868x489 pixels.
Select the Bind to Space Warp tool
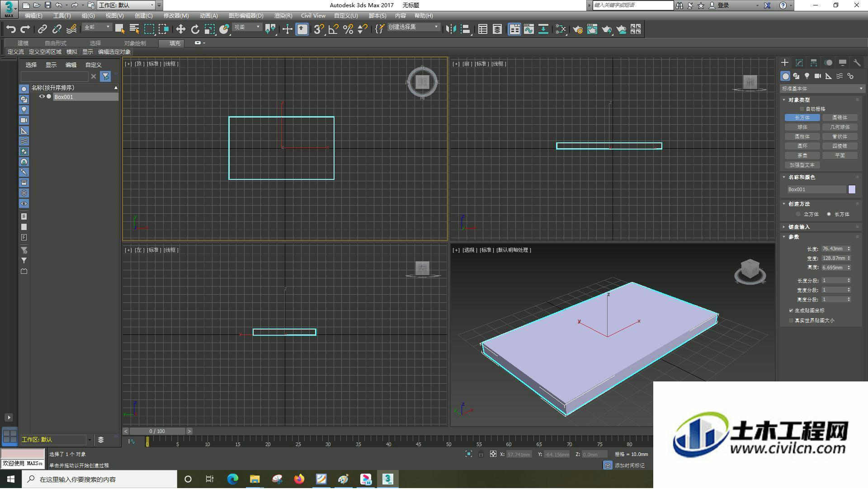click(x=71, y=29)
